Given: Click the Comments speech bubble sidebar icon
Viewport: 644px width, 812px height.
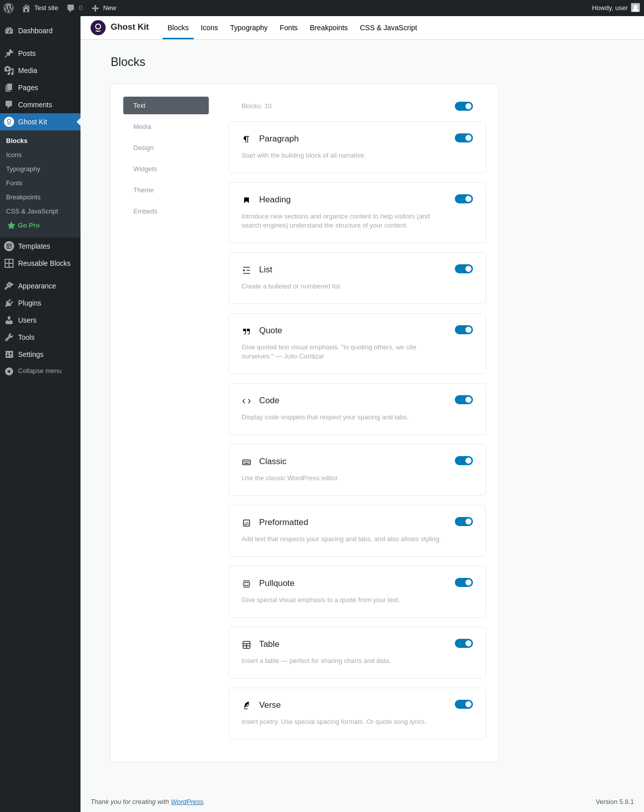Looking at the screenshot, I should point(9,105).
